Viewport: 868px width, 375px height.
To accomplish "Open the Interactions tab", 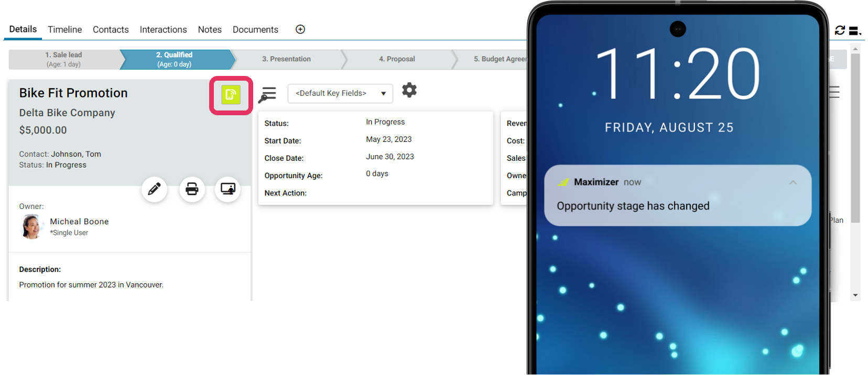I will pos(163,30).
